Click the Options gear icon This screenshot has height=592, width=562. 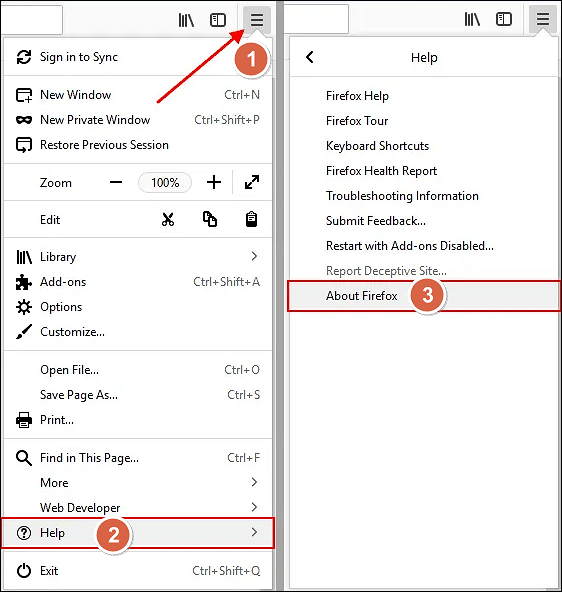point(24,307)
